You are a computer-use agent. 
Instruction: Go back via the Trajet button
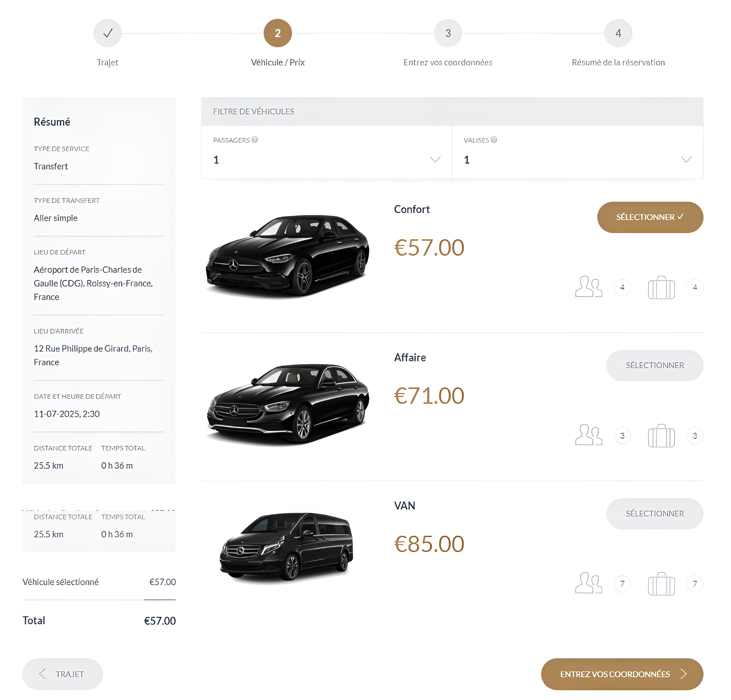click(62, 674)
